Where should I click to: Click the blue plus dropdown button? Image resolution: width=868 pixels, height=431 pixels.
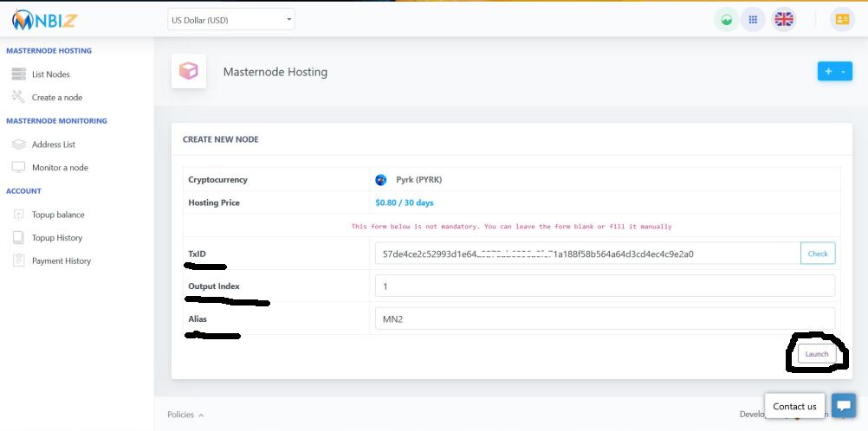835,71
